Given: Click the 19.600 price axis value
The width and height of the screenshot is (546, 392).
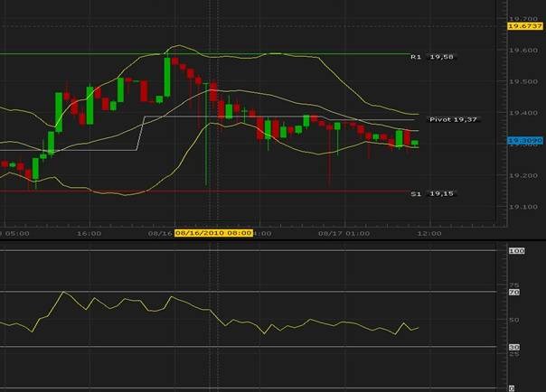Looking at the screenshot, I should 523,51.
